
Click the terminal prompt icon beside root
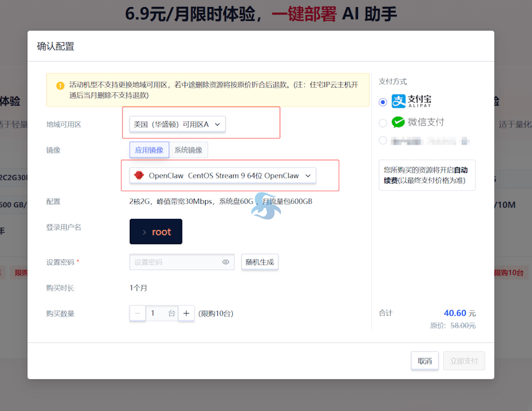(145, 231)
